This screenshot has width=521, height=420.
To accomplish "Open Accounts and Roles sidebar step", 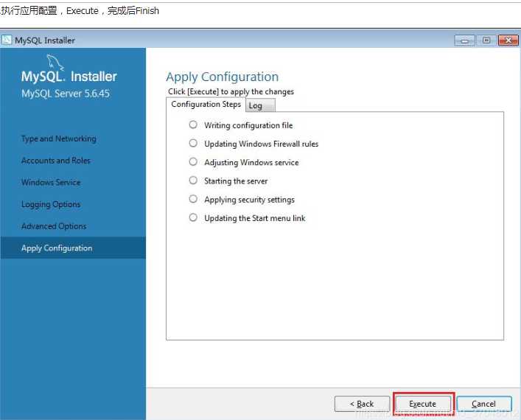I will (x=56, y=161).
